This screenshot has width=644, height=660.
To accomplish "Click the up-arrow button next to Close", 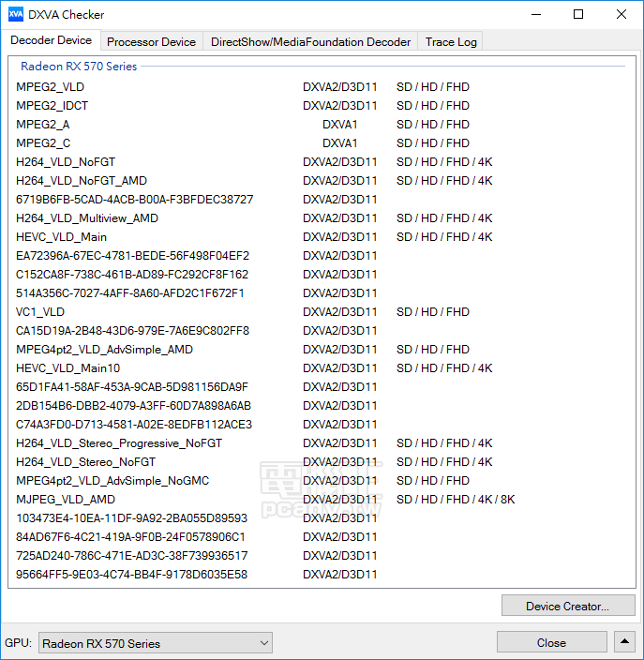I will point(624,642).
